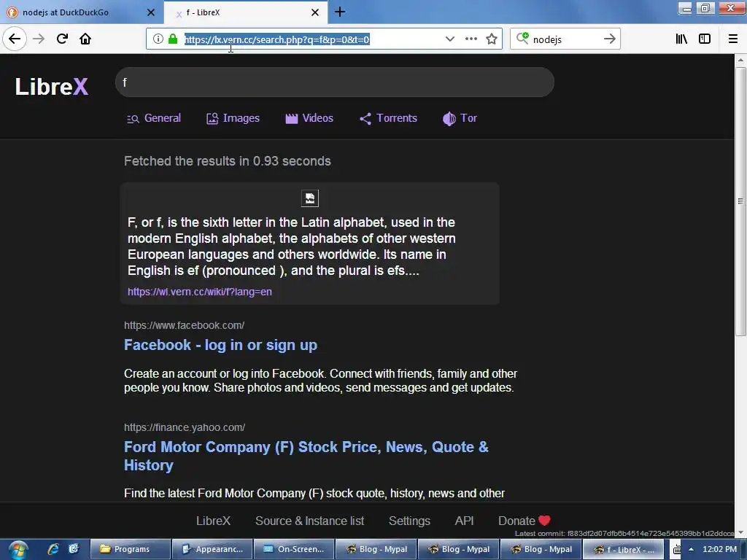Image resolution: width=747 pixels, height=560 pixels.
Task: Open page actions three-dot menu
Action: click(471, 39)
